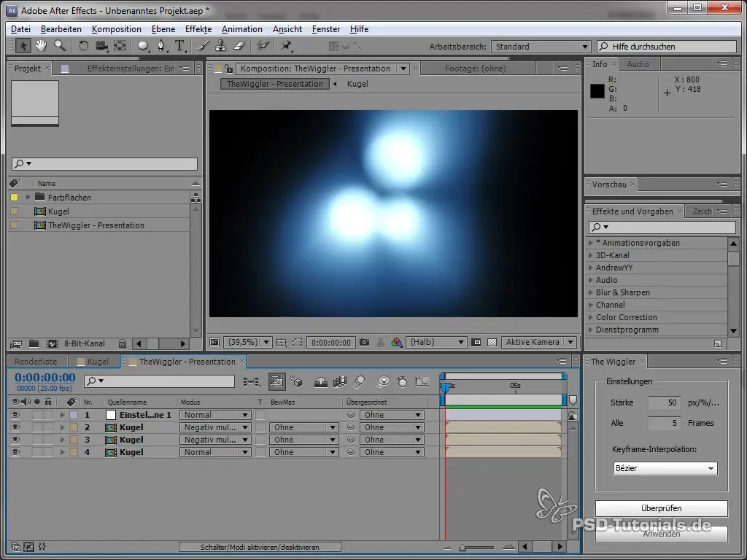Click the 8-Bit-Kanal color depth label
This screenshot has width=747, height=560.
[x=85, y=343]
